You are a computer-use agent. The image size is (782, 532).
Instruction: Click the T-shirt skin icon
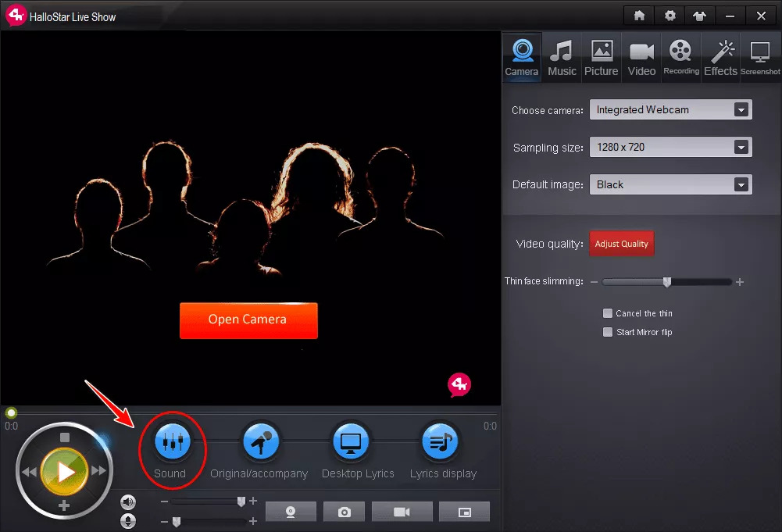(700, 16)
